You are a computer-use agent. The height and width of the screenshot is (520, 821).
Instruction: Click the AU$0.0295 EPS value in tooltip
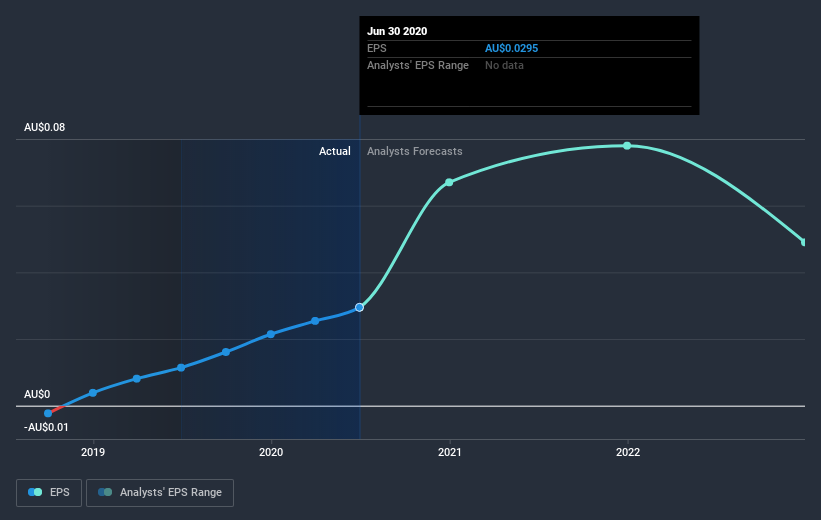click(511, 48)
